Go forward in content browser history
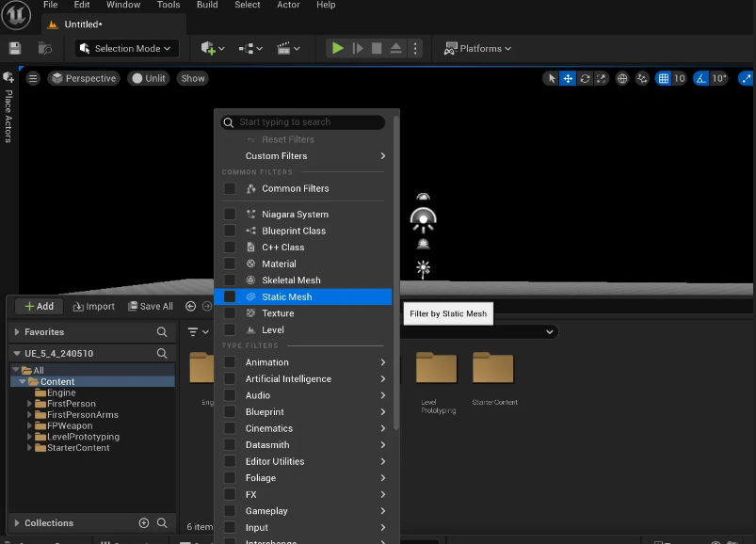This screenshot has height=544, width=756. [207, 306]
